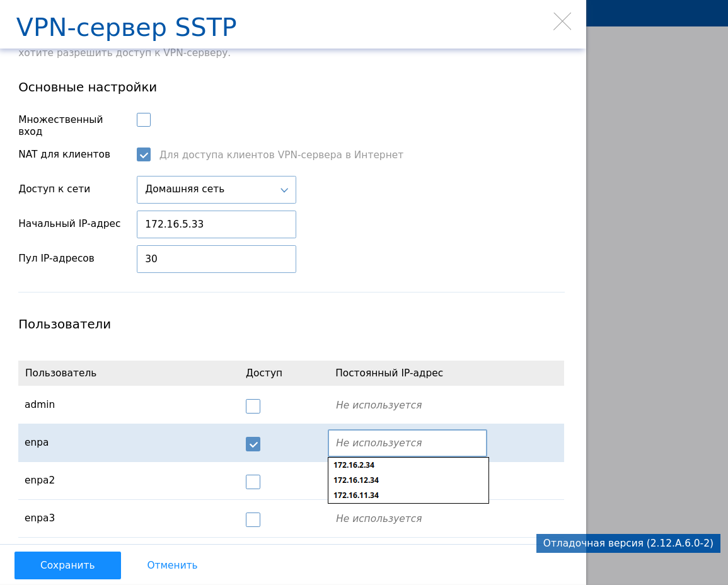Grant access to the admin user

coord(253,406)
